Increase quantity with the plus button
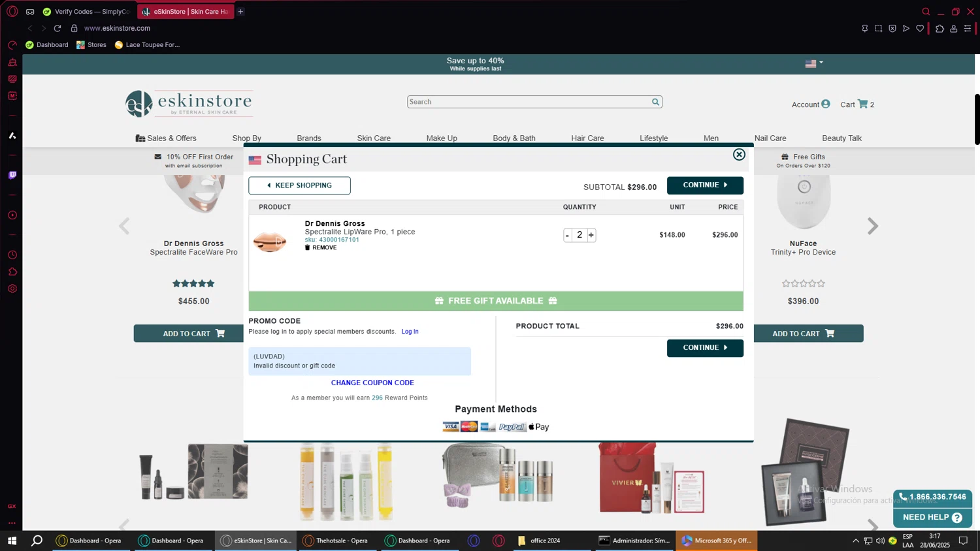This screenshot has height=551, width=980. 591,235
